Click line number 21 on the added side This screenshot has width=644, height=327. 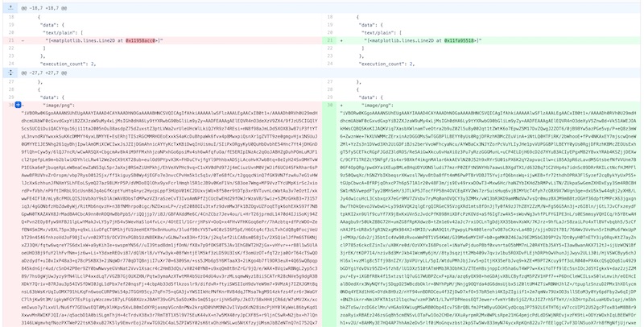coord(330,39)
